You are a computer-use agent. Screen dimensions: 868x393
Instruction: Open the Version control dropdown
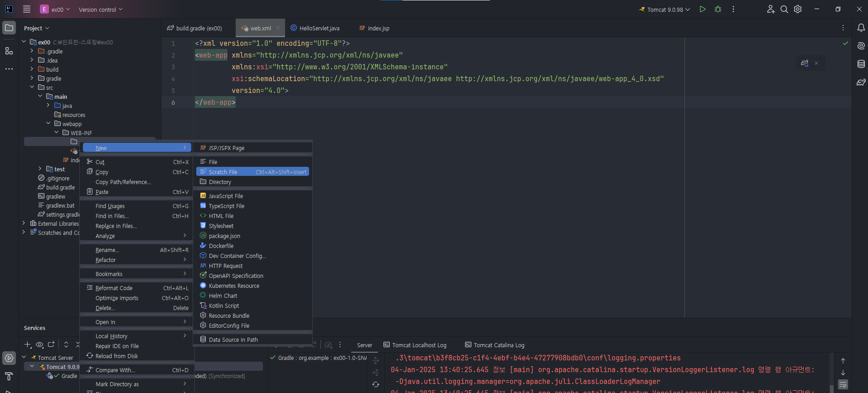(x=100, y=10)
